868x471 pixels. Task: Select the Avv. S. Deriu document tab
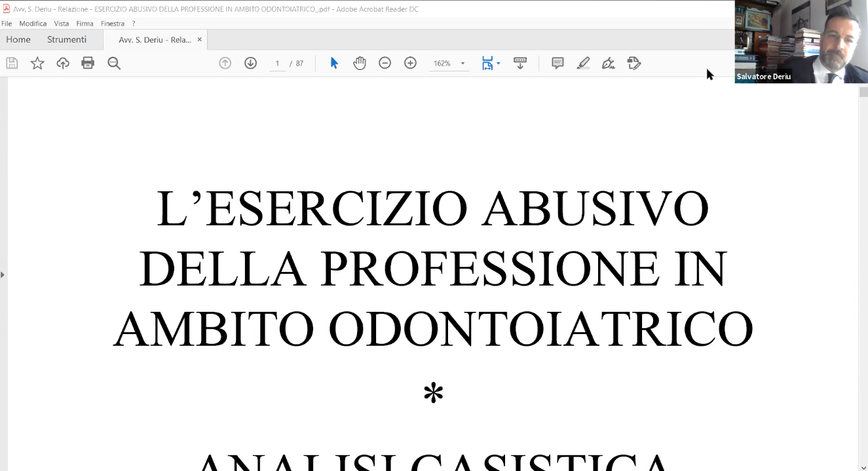click(155, 39)
